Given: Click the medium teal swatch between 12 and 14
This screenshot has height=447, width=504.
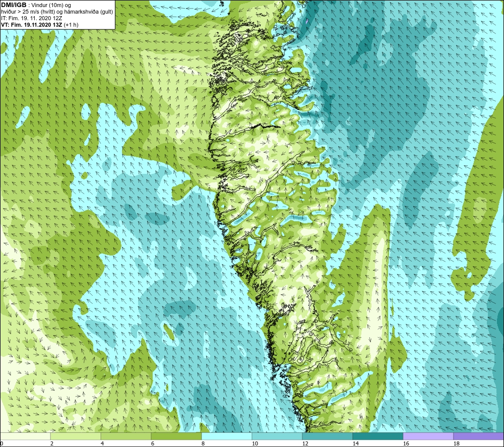Looking at the screenshot, I should tap(327, 436).
